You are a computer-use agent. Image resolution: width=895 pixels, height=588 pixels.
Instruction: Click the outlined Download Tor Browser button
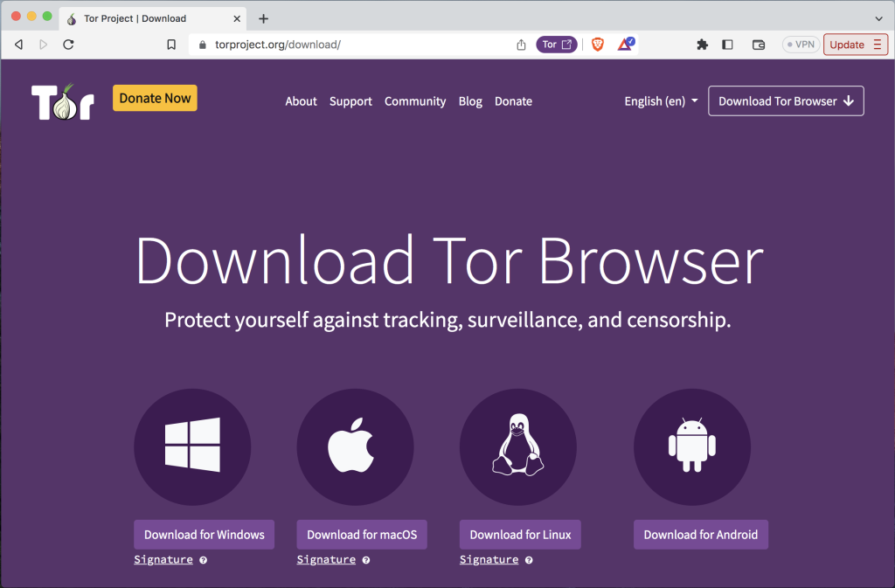pyautogui.click(x=786, y=101)
